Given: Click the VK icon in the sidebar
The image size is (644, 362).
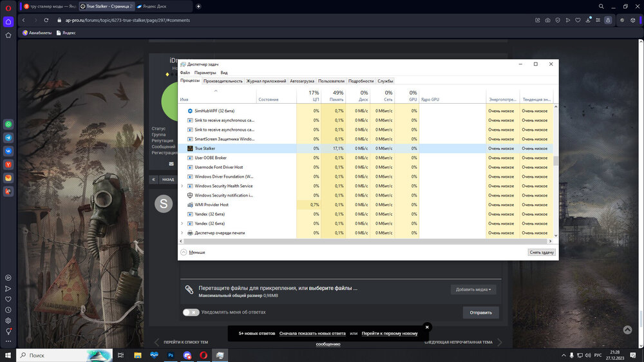Looking at the screenshot, I should [8, 151].
